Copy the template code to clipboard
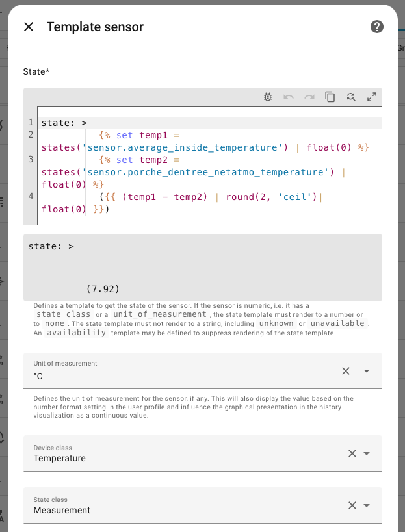 tap(330, 97)
